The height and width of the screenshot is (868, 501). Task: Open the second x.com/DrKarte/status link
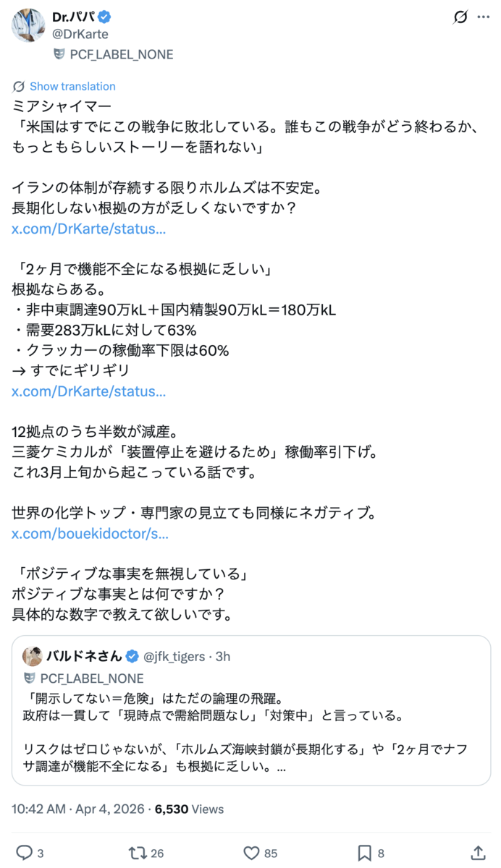pyautogui.click(x=89, y=391)
